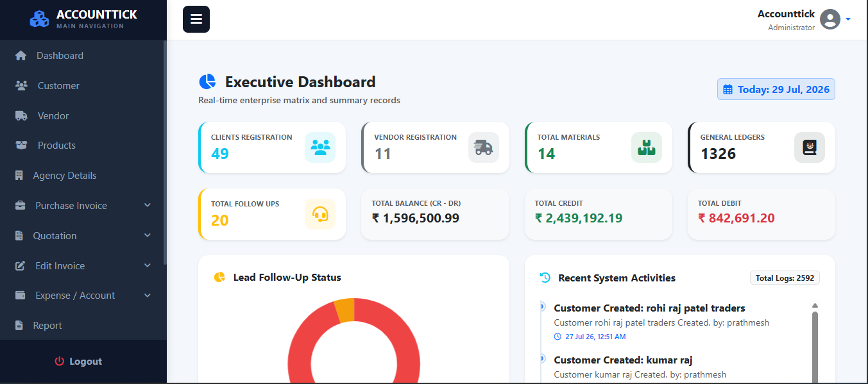
Task: Click the Today: 29 Jul, 2026 date badge
Action: click(x=776, y=90)
